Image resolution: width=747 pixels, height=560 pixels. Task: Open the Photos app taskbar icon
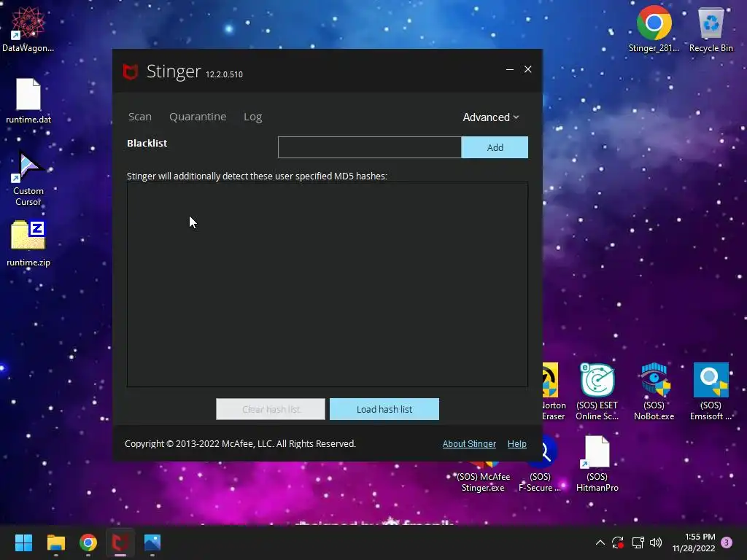pos(152,542)
